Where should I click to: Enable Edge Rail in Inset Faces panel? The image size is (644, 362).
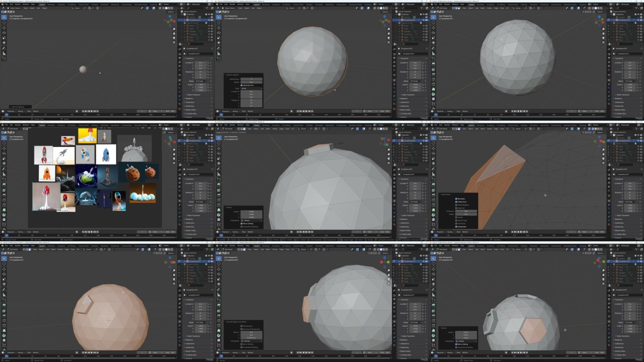[456, 208]
